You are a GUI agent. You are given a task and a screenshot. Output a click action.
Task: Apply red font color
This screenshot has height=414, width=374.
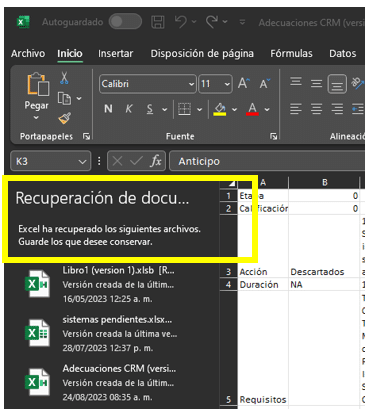252,109
